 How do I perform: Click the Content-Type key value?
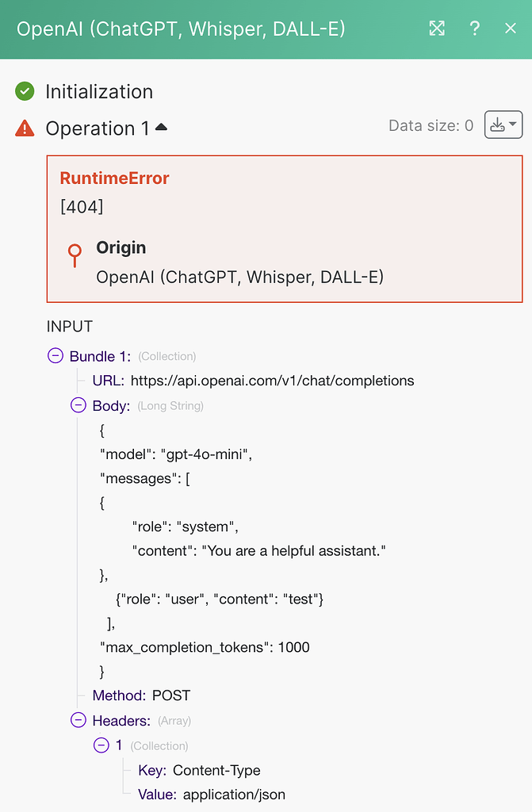point(216,770)
